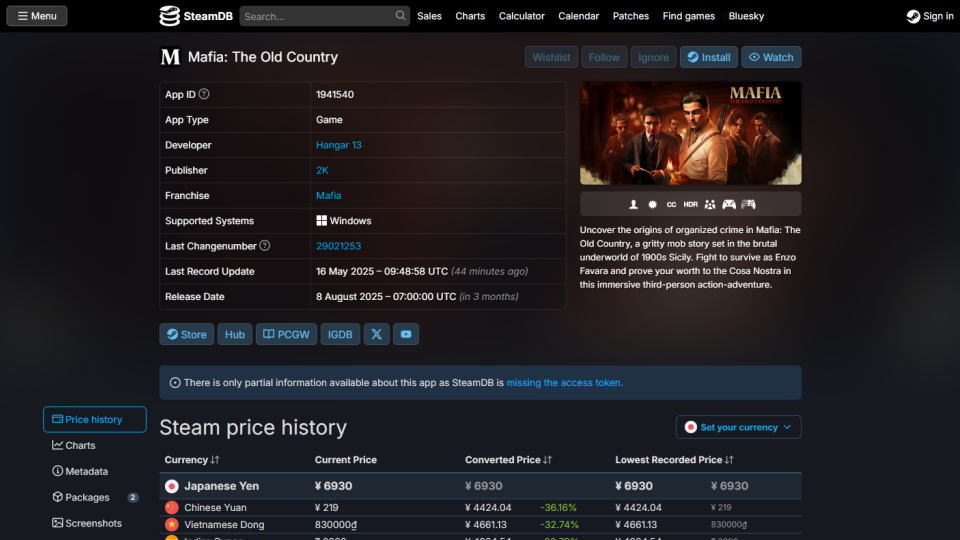Toggle Ignore for this app

point(653,57)
